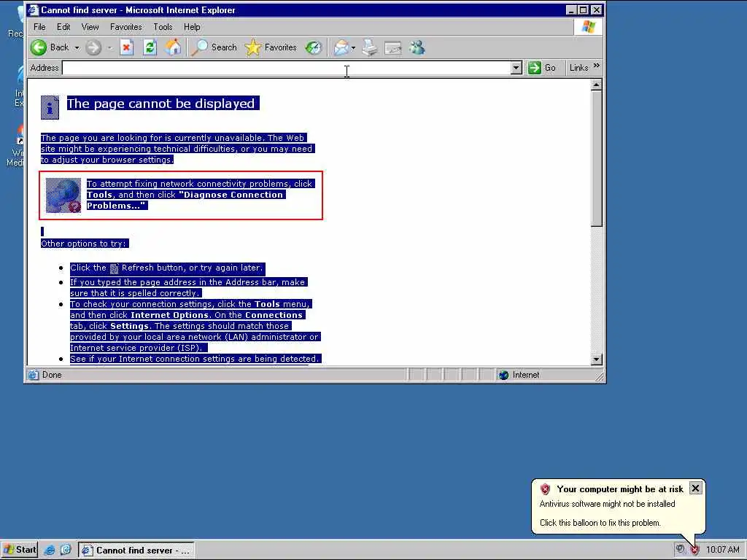
Task: Click the red security shield tray icon
Action: click(x=695, y=550)
